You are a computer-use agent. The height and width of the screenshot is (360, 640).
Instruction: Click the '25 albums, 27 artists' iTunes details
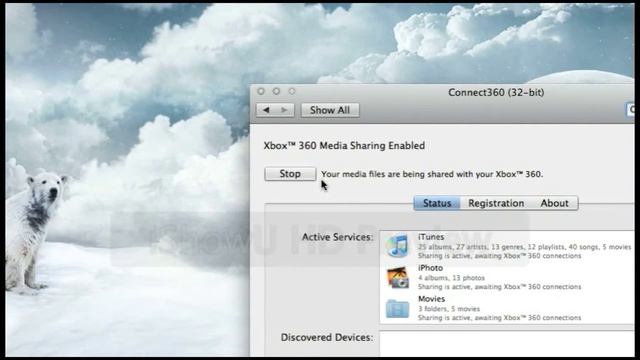coord(524,247)
